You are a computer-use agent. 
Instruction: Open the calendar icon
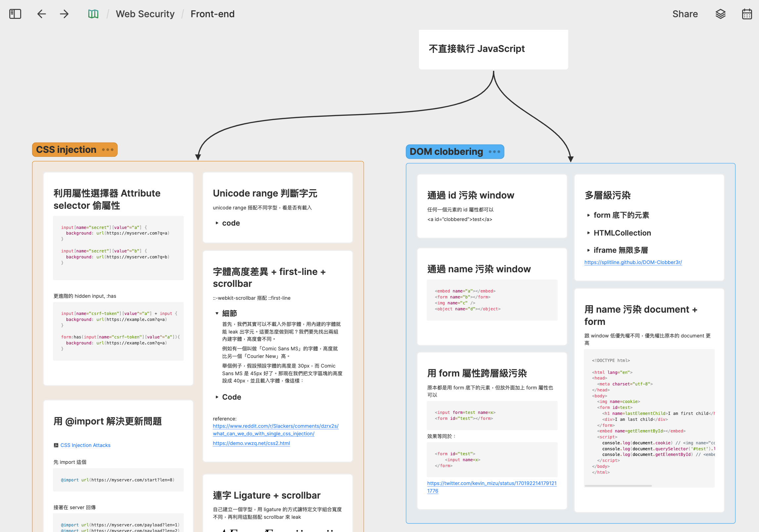pyautogui.click(x=747, y=14)
